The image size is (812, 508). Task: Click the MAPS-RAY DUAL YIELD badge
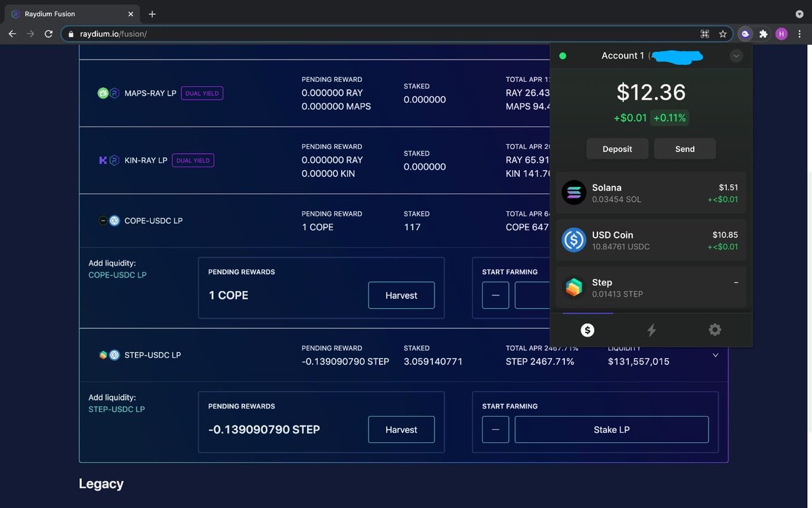point(202,93)
